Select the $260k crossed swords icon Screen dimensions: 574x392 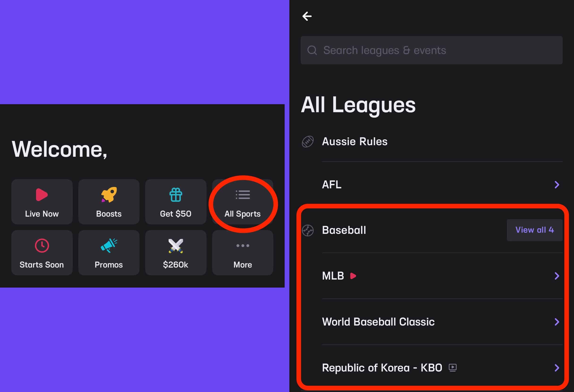click(x=176, y=246)
